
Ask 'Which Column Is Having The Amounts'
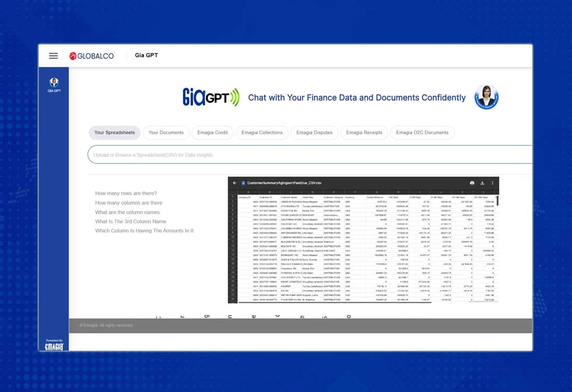click(144, 231)
